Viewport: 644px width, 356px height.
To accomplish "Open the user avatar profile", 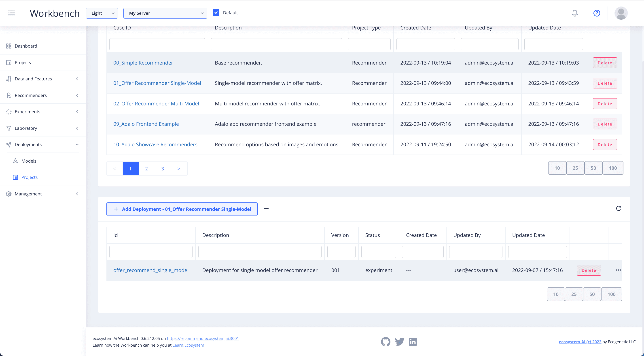I will tap(621, 13).
